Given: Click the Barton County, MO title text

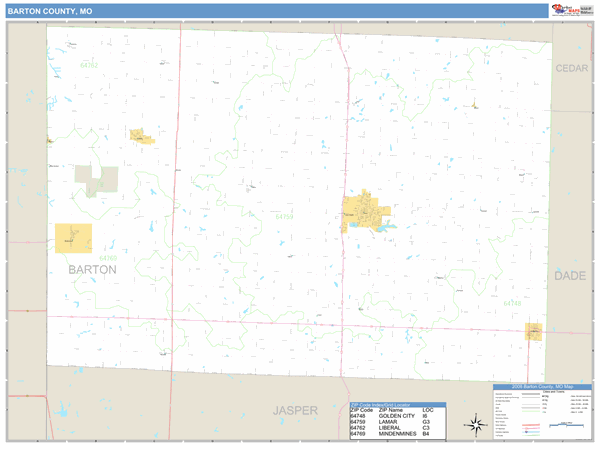Looking at the screenshot, I should pyautogui.click(x=50, y=9).
